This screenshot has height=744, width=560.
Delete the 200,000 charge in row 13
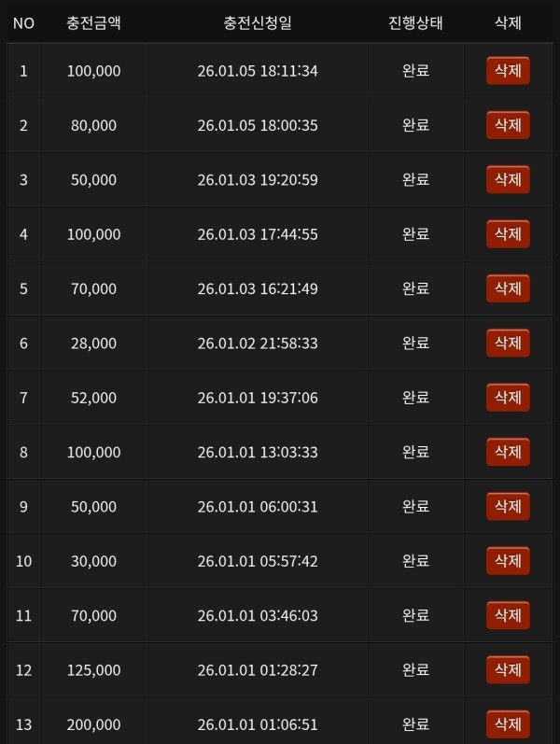tap(508, 724)
